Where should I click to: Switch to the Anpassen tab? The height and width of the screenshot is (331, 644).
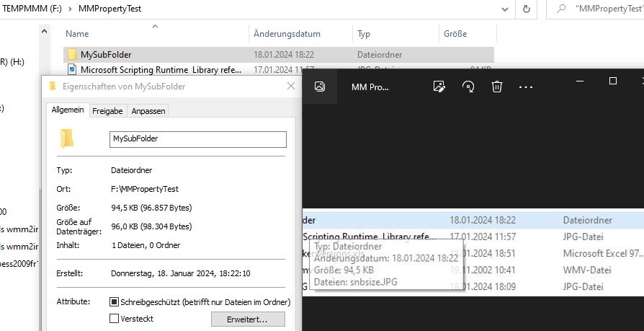pyautogui.click(x=148, y=111)
